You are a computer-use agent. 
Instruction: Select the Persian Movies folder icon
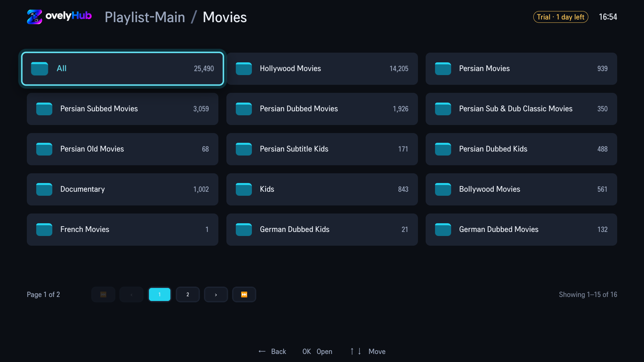coord(443,69)
